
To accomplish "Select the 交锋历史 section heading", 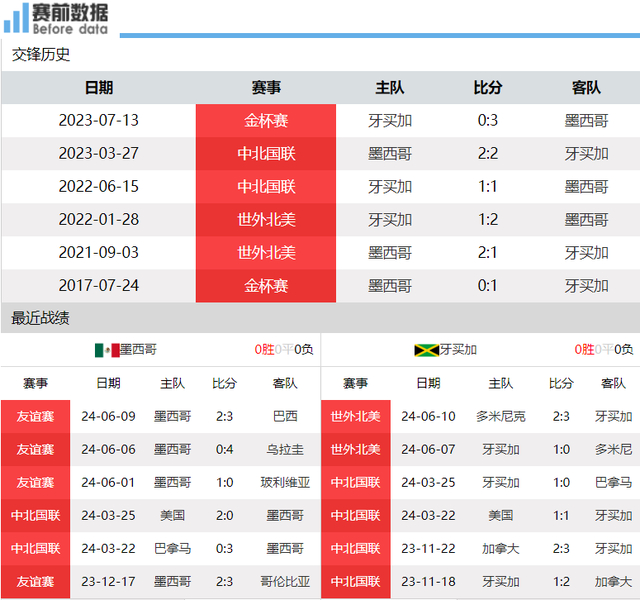I will click(x=41, y=54).
